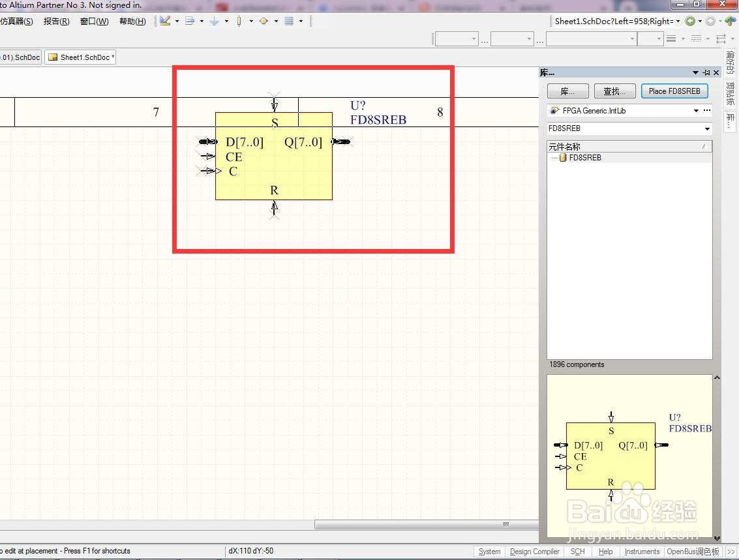Open the narrow fourth formatting combo box
This screenshot has width=739, height=560.
650,38
